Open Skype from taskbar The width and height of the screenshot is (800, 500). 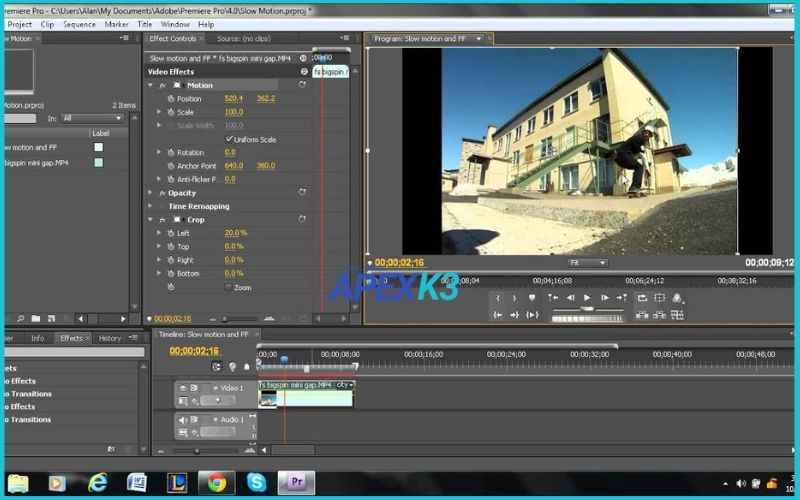point(256,482)
